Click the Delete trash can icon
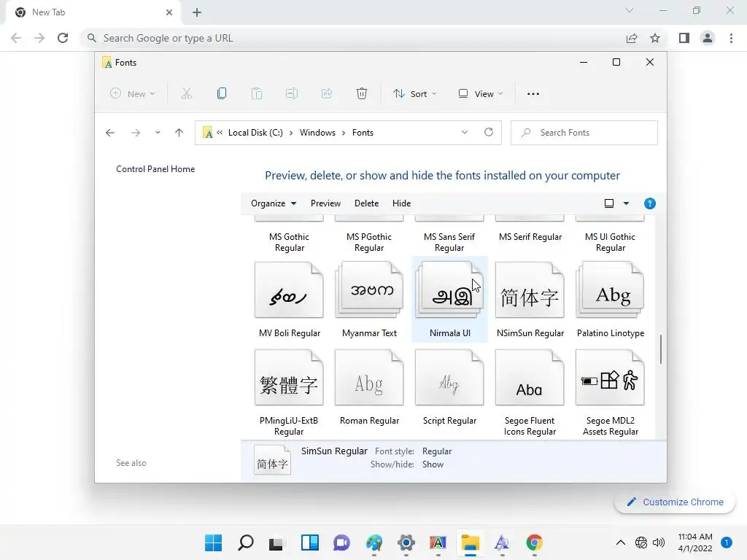 [x=362, y=94]
